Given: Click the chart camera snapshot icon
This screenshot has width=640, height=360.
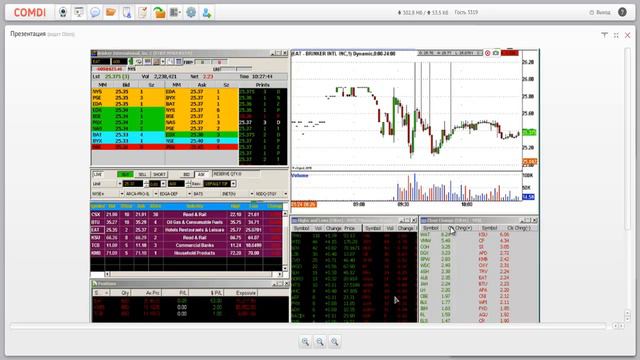Looking at the screenshot, I should tap(496, 53).
